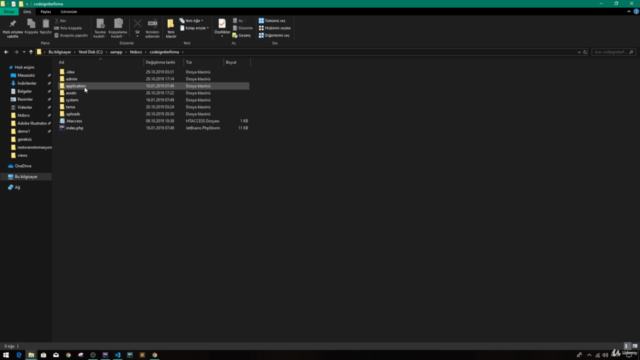Click the Aç (open) ribbon button

coord(239,20)
